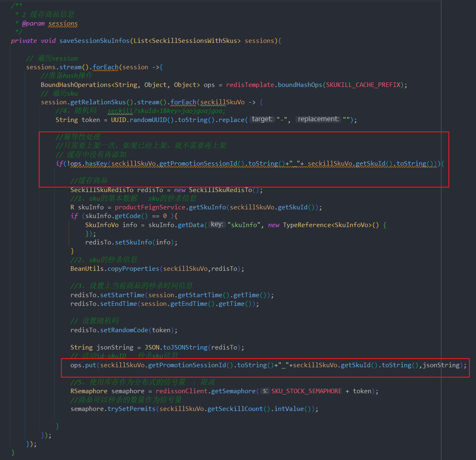Click the '// 缓存中没有再添加' comment

(x=91, y=155)
